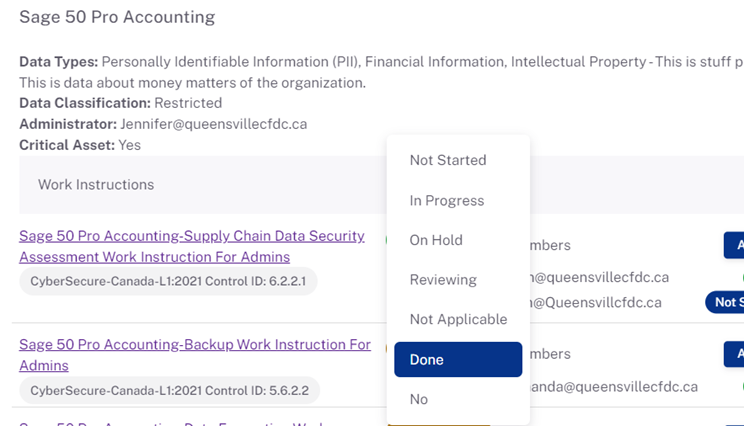This screenshot has height=426, width=744.
Task: Click the Control ID 6.2.2.1 tag
Action: pos(168,281)
